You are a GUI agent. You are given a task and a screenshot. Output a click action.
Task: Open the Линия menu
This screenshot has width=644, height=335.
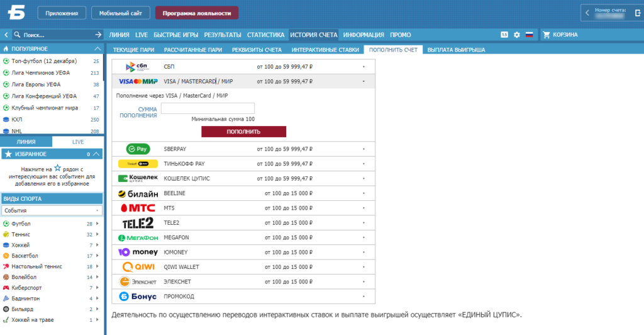(x=119, y=35)
